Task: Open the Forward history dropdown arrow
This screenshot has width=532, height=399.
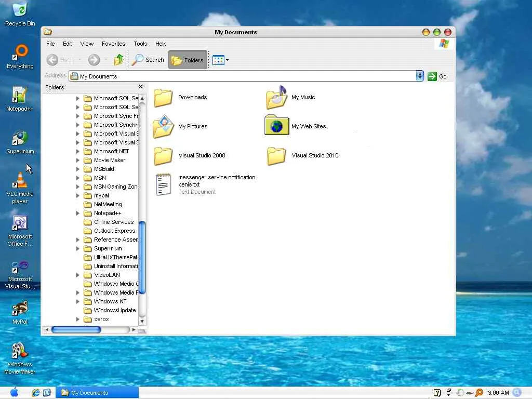Action: pyautogui.click(x=106, y=60)
